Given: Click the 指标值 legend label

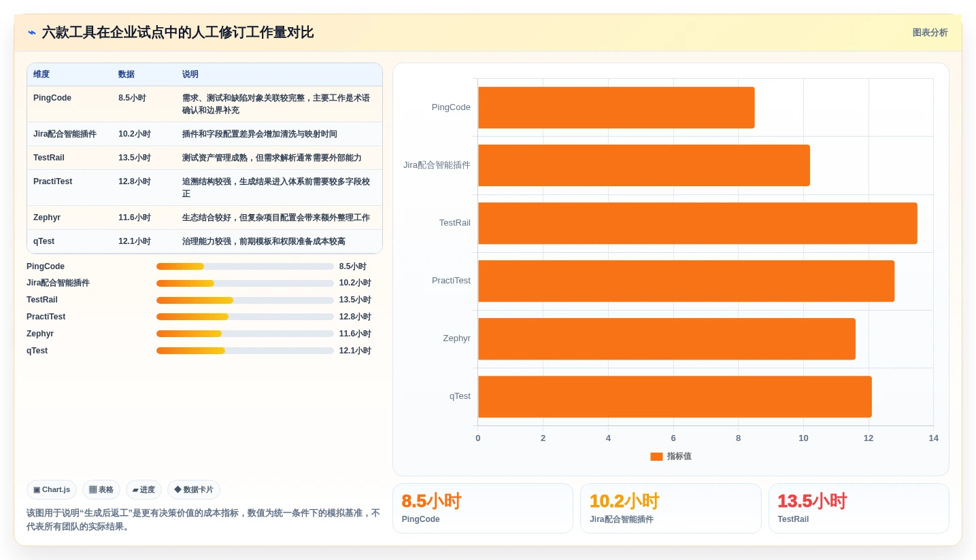Looking at the screenshot, I should 679,457.
